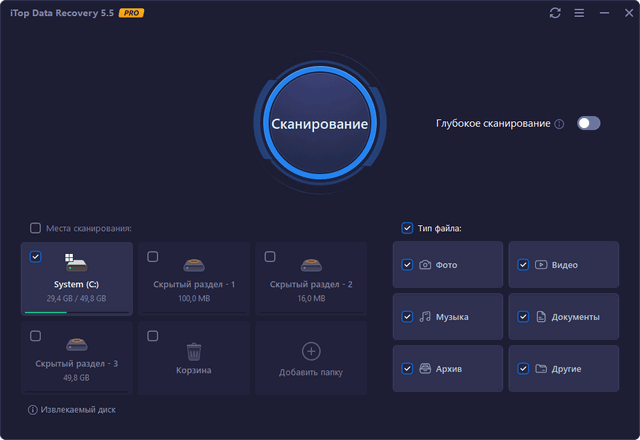Uncheck the System (C:) checkbox
This screenshot has height=440, width=640.
pyautogui.click(x=36, y=257)
